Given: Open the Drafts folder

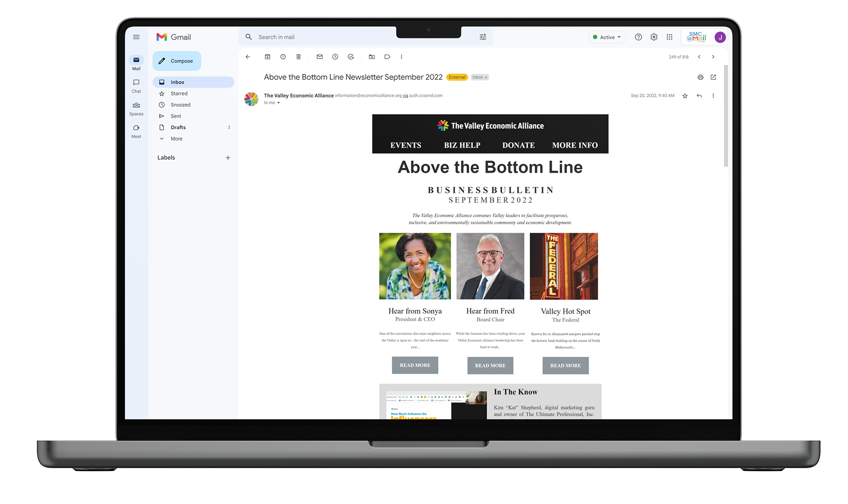Looking at the screenshot, I should [193, 127].
